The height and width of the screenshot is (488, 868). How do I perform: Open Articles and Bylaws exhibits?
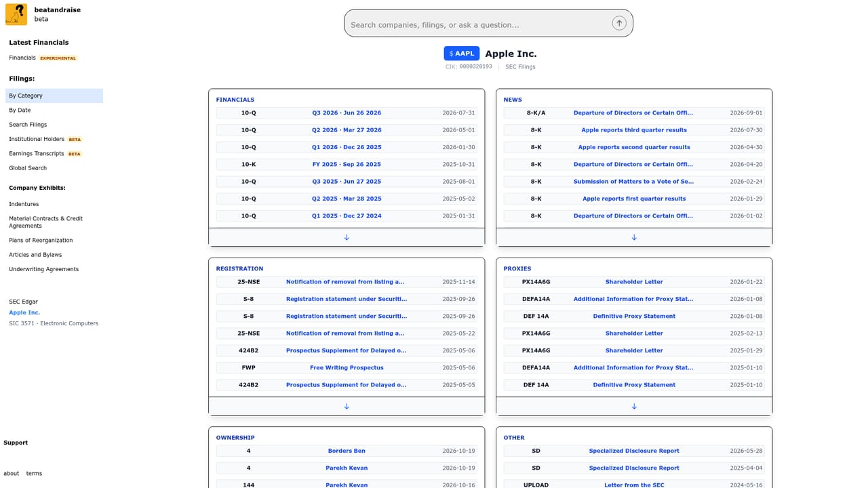tap(35, 255)
